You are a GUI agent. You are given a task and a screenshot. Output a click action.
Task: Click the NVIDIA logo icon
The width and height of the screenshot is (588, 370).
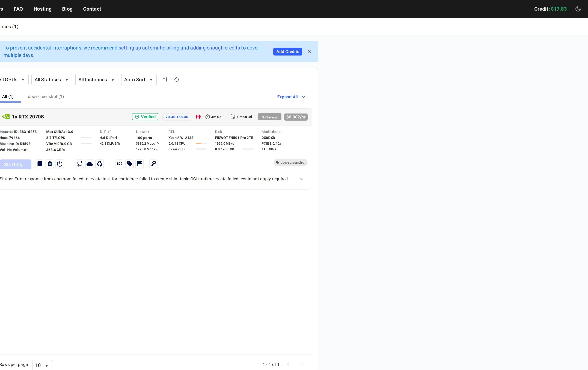click(6, 116)
